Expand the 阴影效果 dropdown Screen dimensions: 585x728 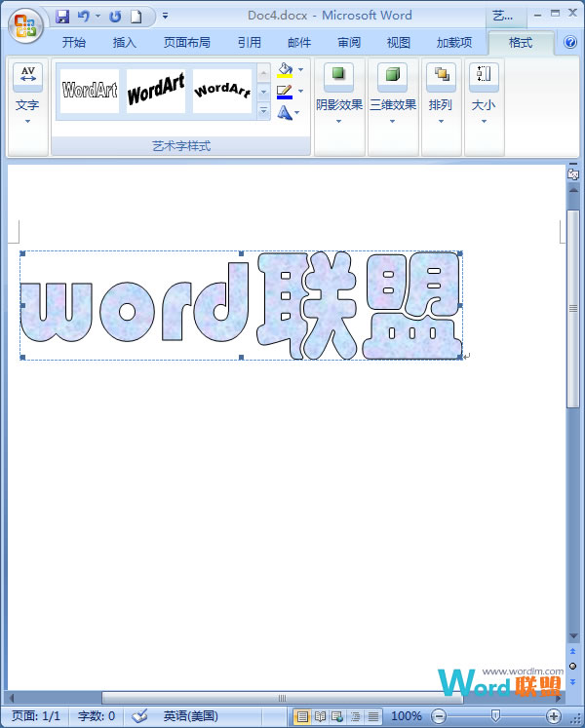tap(338, 122)
